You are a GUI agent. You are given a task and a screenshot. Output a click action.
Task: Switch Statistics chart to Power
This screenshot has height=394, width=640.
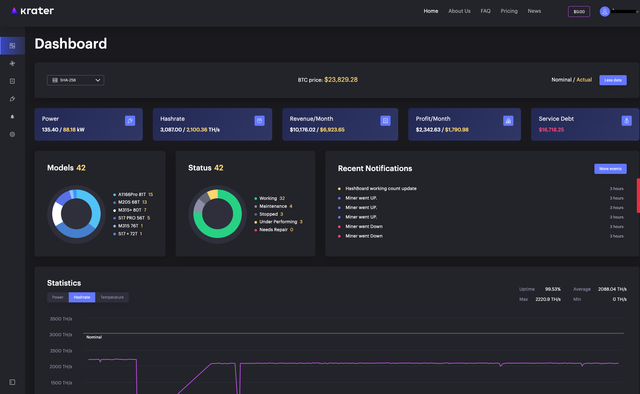coord(58,297)
